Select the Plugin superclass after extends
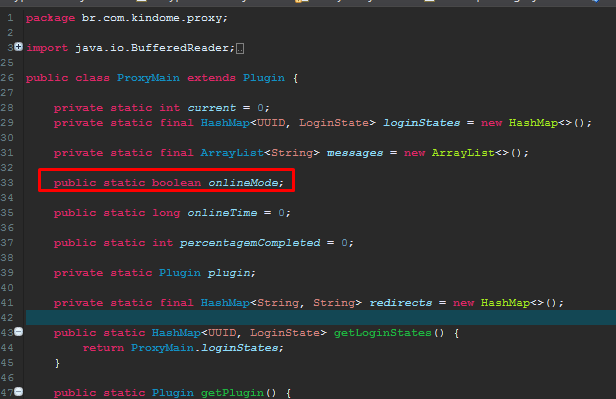Viewport: 616px width, 399px height. (264, 78)
